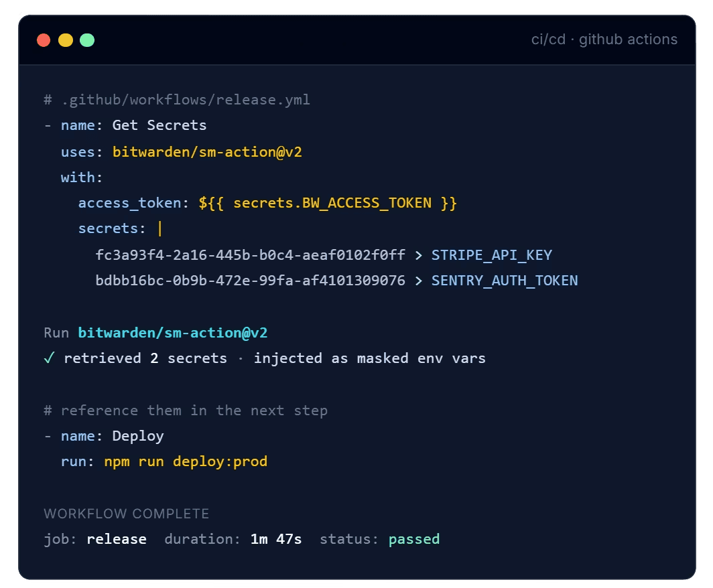Click the green checkmark before 'retrieved'
713x588 pixels.
point(49,358)
